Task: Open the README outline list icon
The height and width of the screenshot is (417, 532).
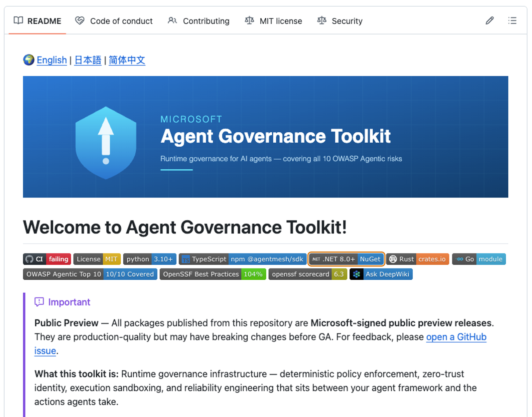Action: [512, 21]
